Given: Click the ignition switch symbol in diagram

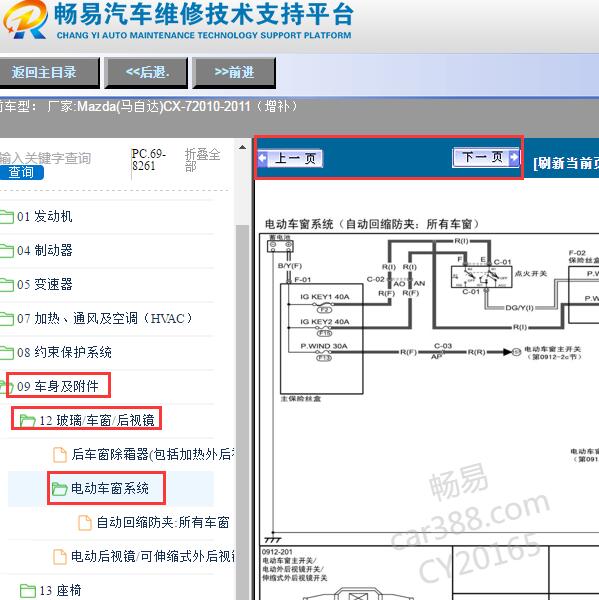Looking at the screenshot, I should click(x=481, y=277).
